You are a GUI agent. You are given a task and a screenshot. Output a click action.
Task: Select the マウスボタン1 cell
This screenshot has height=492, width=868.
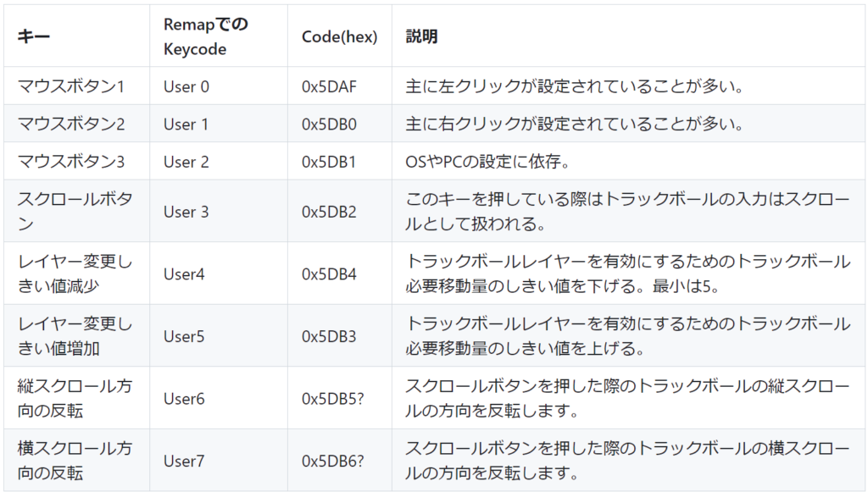coord(71,86)
